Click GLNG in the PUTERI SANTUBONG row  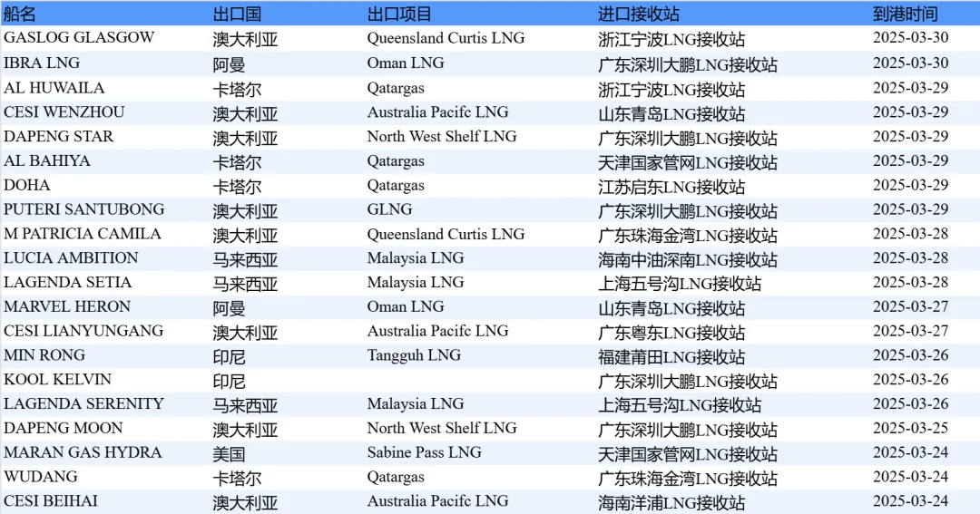pyautogui.click(x=389, y=209)
